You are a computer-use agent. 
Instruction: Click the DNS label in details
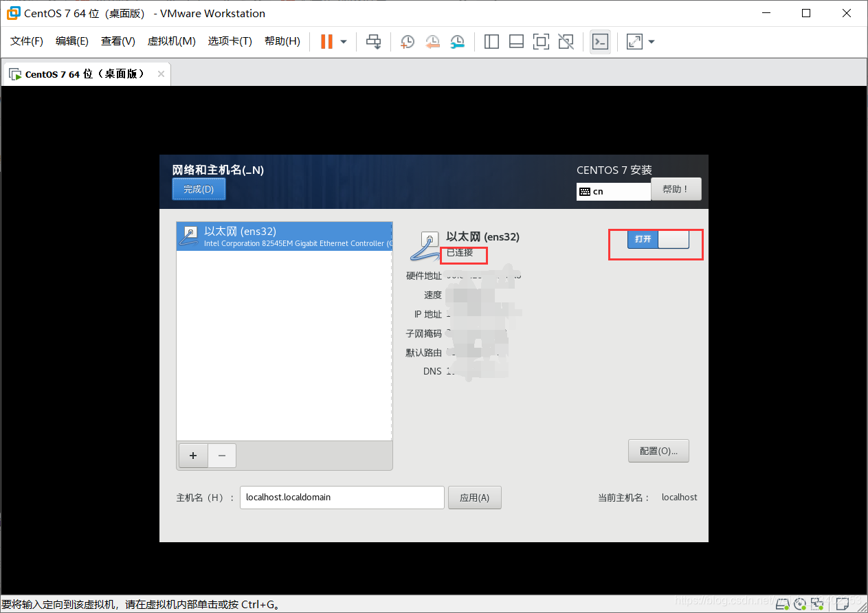pos(432,372)
